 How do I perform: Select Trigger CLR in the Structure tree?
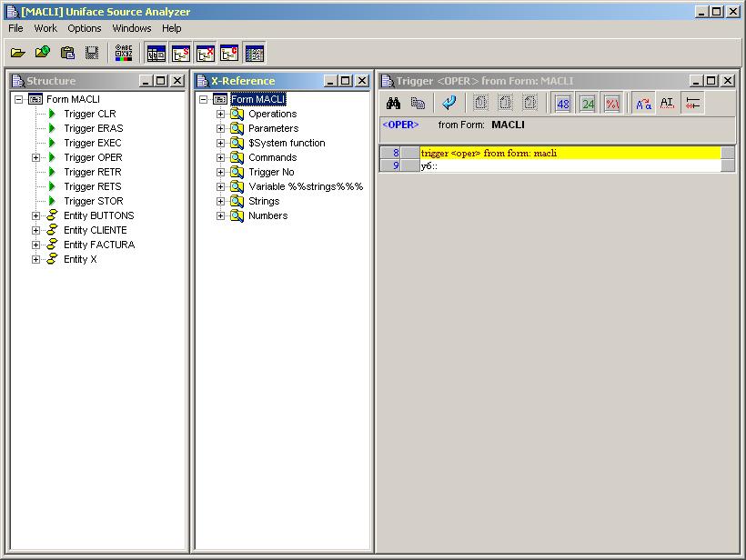(90, 115)
